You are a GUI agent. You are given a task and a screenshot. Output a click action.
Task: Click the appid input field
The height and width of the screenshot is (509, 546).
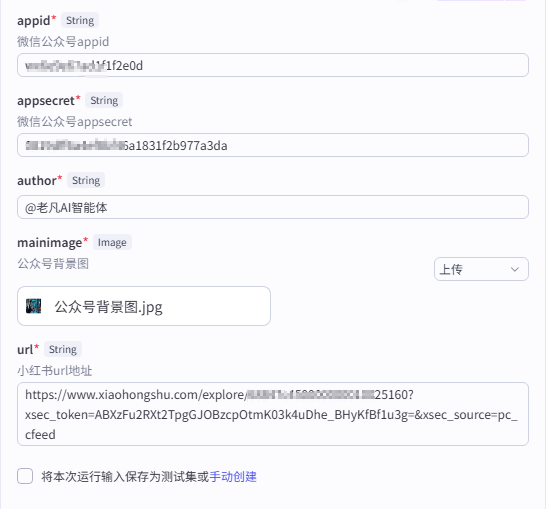tap(273, 65)
